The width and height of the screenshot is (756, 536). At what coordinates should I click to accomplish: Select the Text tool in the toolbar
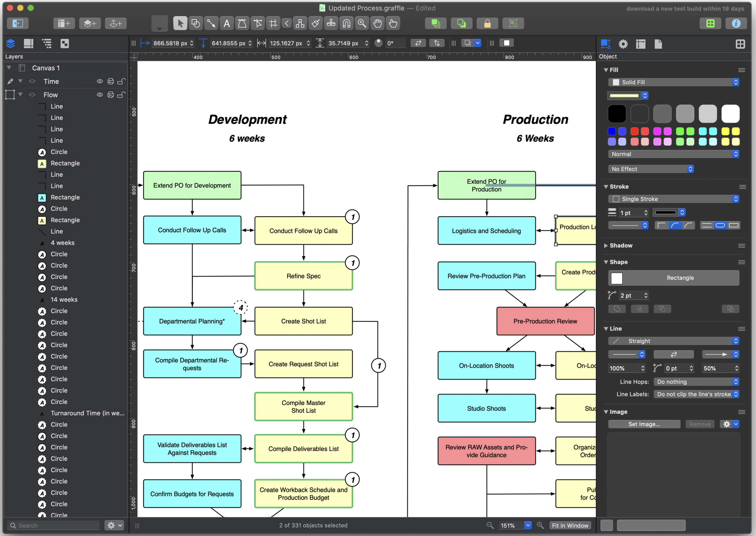tap(227, 23)
